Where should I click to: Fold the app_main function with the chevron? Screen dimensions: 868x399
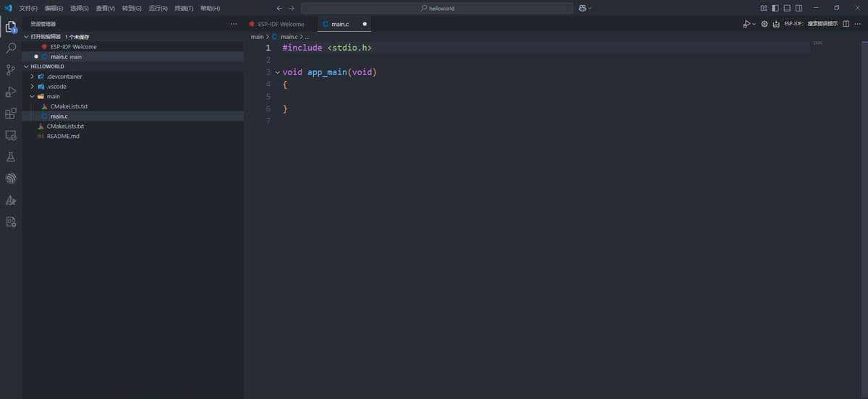277,72
